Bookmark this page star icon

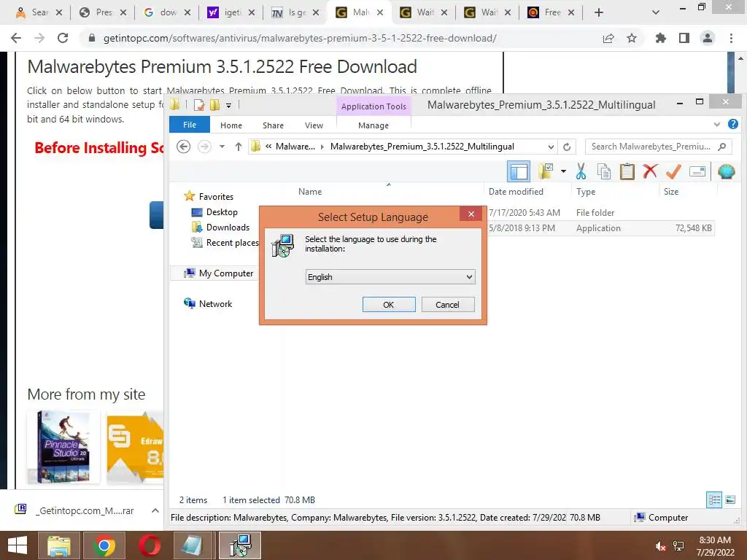[x=632, y=38]
